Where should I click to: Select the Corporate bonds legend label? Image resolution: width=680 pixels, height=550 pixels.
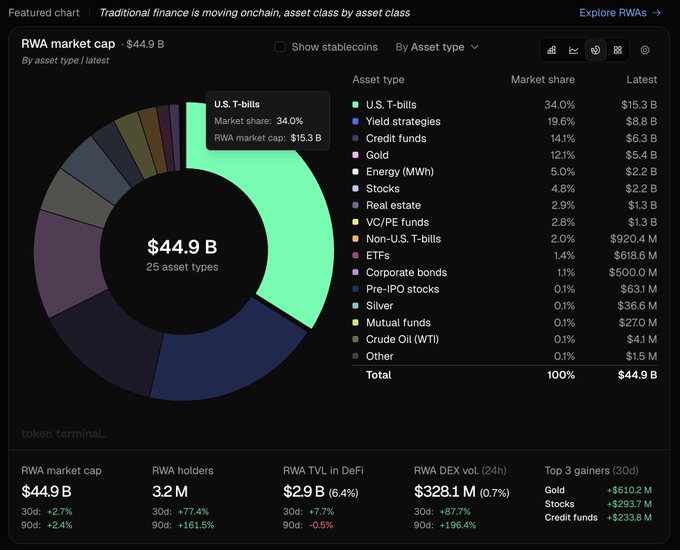tap(406, 272)
